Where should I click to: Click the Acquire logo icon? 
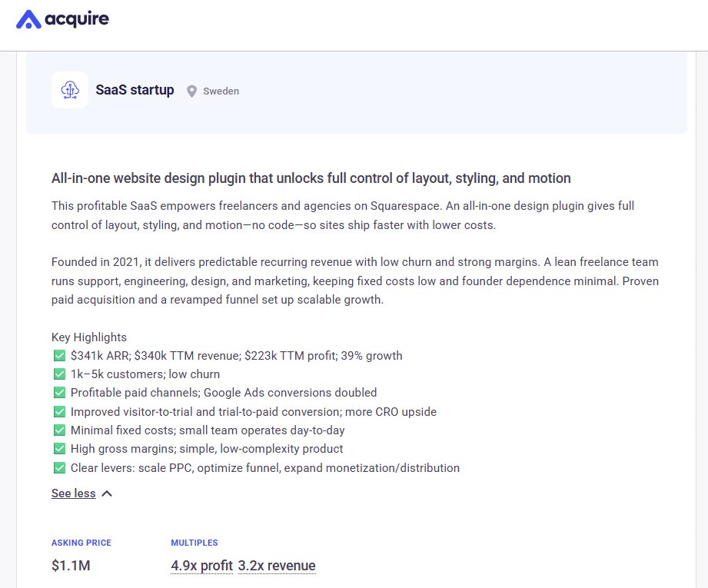[28, 19]
